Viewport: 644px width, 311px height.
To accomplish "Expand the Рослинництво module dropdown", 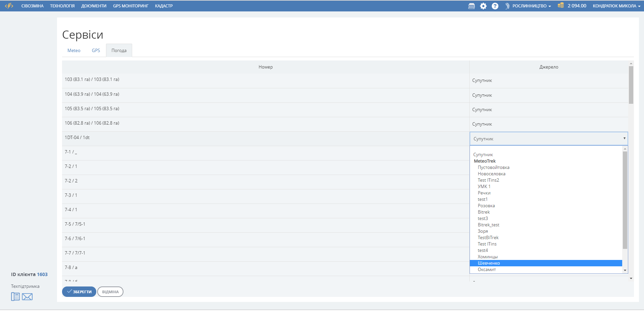I will [532, 6].
